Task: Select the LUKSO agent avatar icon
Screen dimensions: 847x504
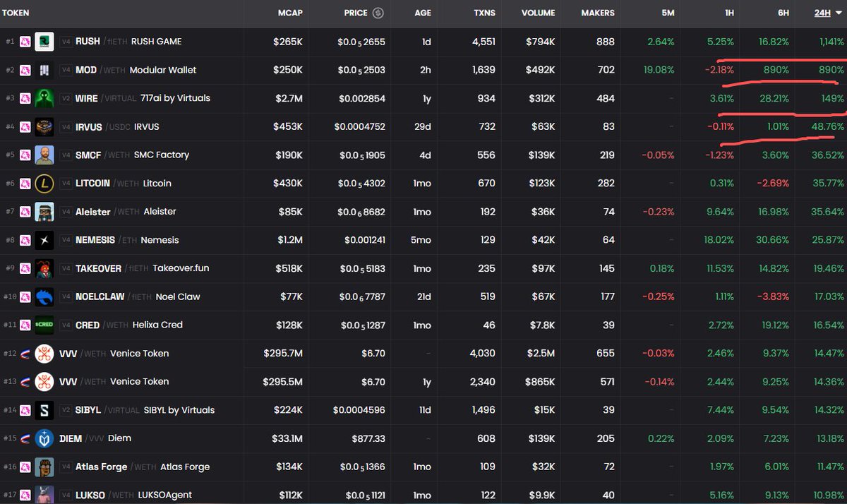Action: 44,495
